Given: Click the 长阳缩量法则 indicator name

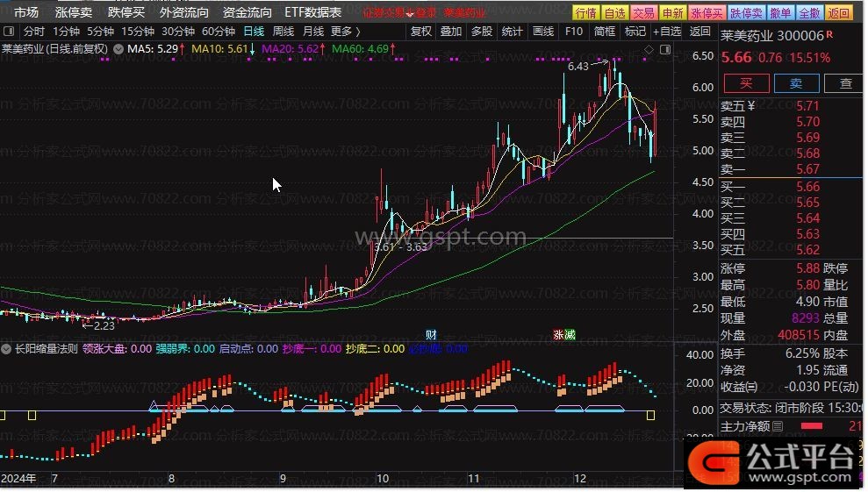Looking at the screenshot, I should point(46,349).
